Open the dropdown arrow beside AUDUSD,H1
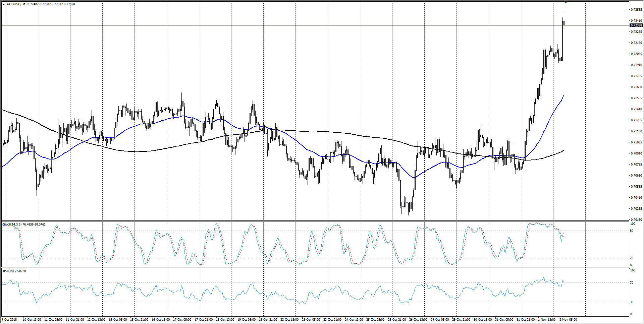The width and height of the screenshot is (644, 324). tap(4, 4)
